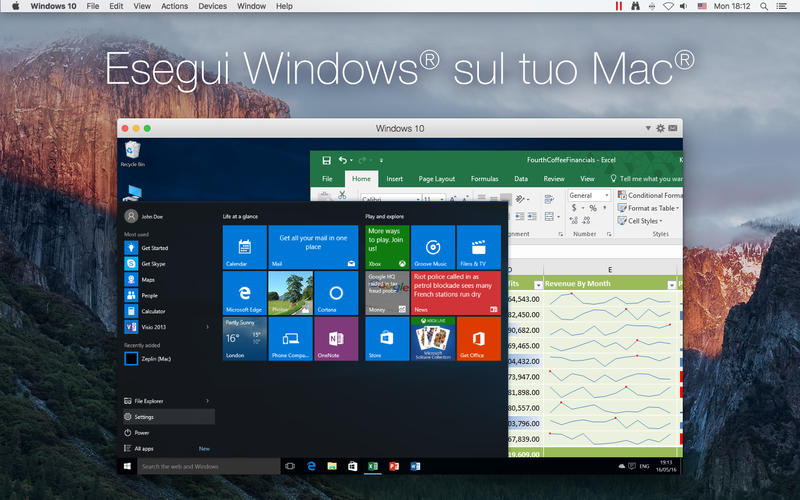This screenshot has height=500, width=800.
Task: Expand the File Explorer arrow in Start menu
Action: coord(207,401)
